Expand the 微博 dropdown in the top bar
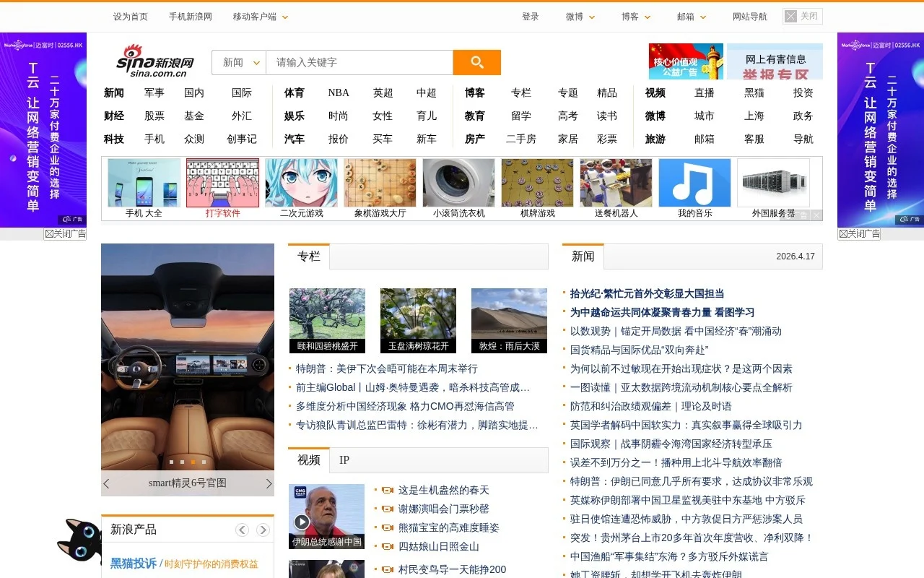 (580, 16)
